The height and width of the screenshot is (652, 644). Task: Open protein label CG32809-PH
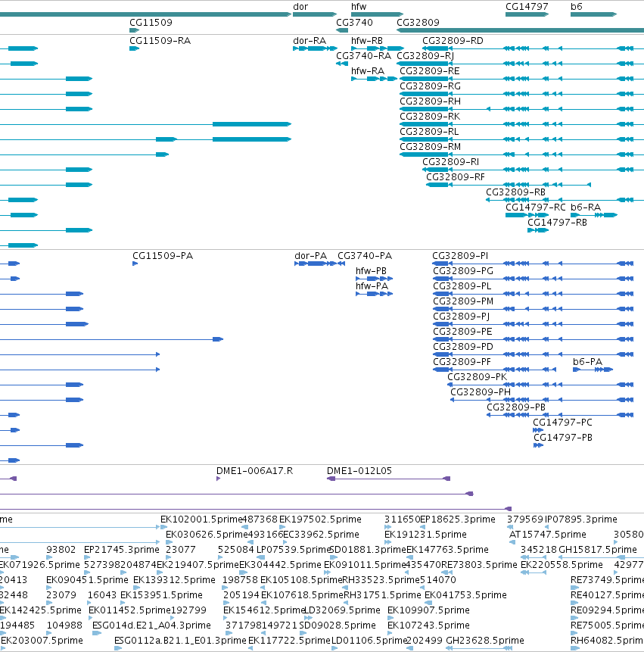tap(481, 392)
